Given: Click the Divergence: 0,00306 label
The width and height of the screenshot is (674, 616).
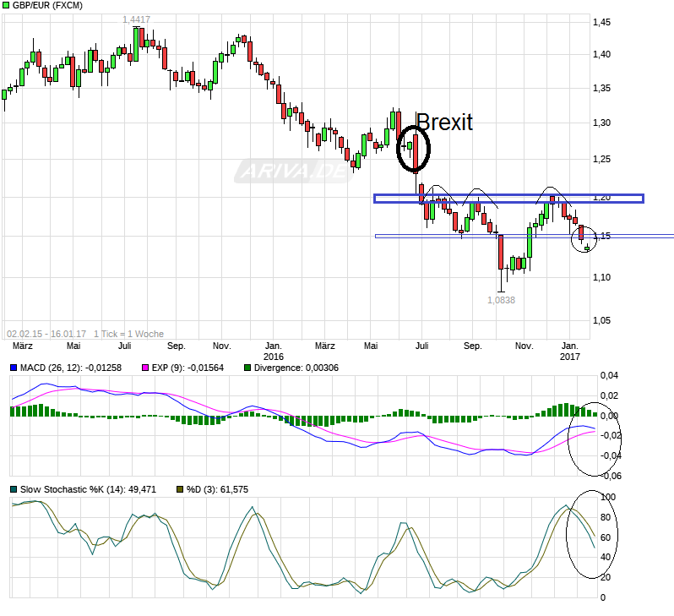Looking at the screenshot, I should [x=296, y=368].
